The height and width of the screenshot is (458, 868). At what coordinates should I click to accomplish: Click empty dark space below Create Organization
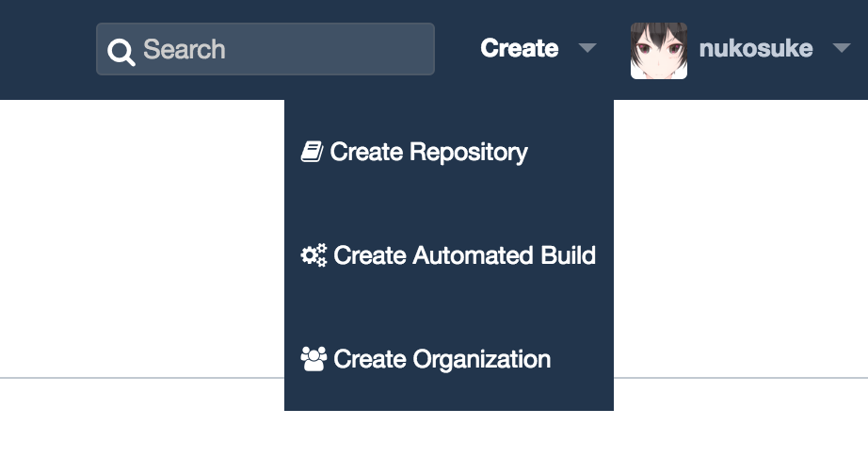[449, 397]
